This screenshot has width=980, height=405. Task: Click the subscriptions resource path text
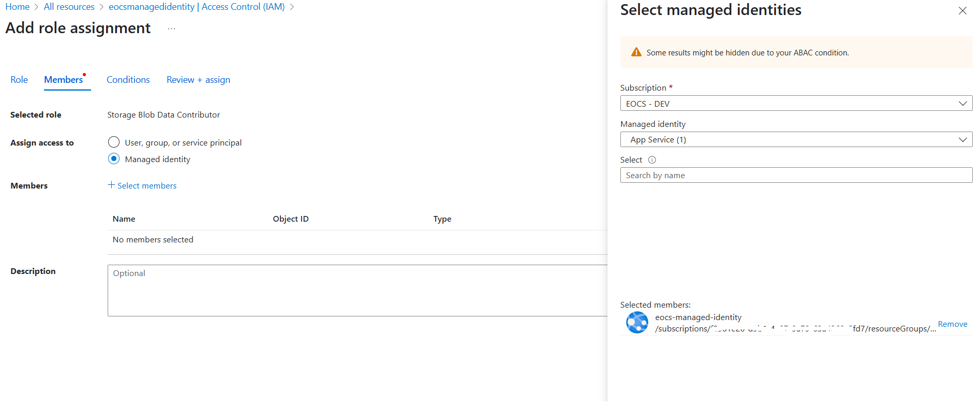tap(796, 329)
